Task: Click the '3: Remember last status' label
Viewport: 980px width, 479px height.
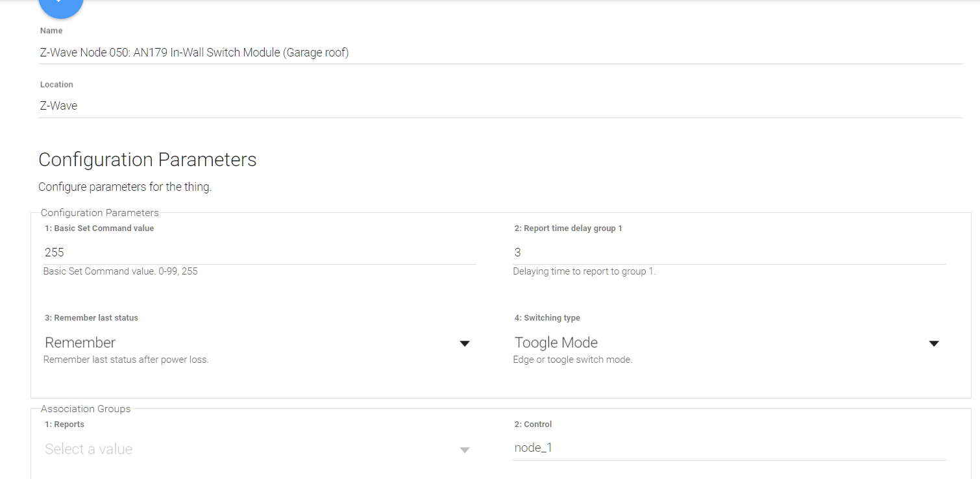Action: [92, 318]
